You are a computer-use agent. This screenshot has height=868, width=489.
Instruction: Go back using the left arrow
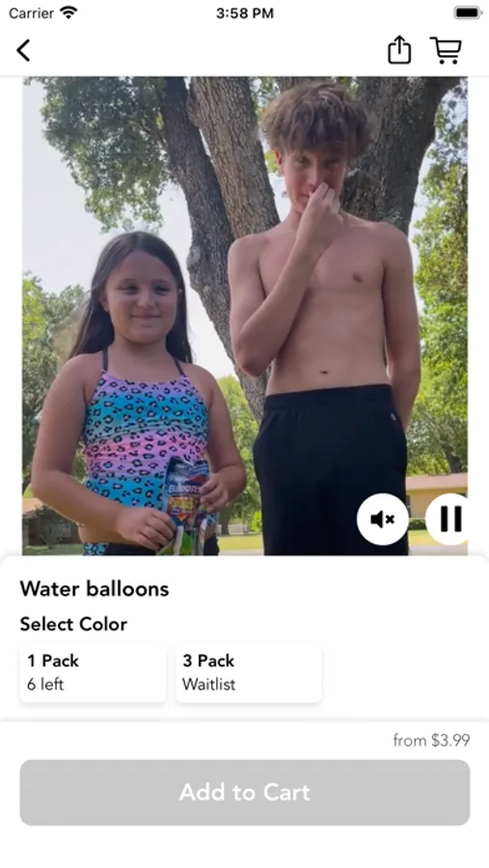point(23,50)
